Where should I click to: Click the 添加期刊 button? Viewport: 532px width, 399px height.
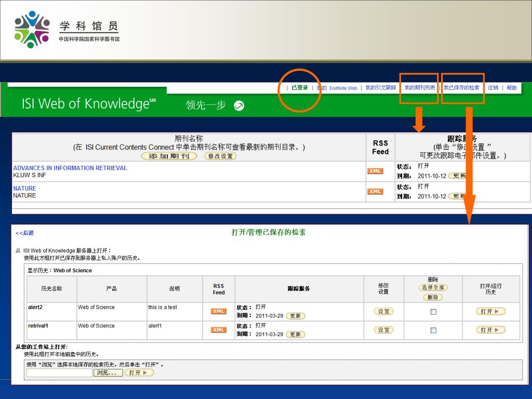pyautogui.click(x=169, y=156)
